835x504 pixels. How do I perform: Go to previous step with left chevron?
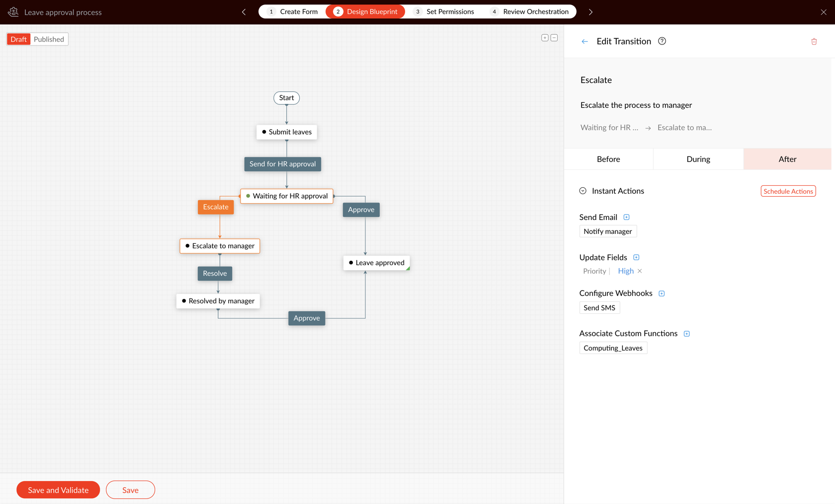[x=244, y=12]
